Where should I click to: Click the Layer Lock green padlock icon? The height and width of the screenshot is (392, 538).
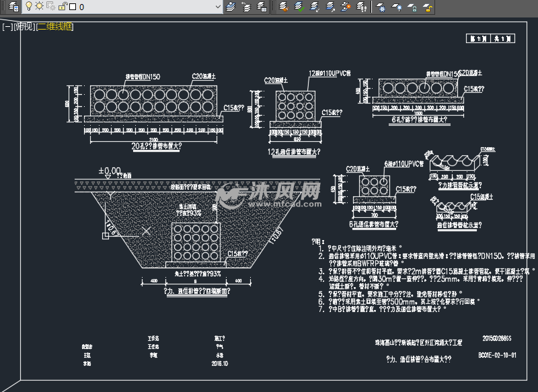412,7
